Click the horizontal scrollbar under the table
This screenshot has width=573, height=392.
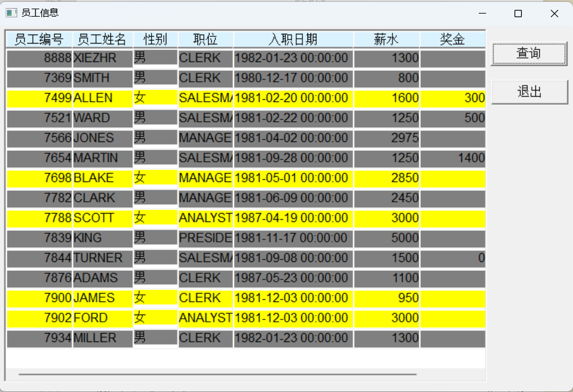tap(217, 374)
